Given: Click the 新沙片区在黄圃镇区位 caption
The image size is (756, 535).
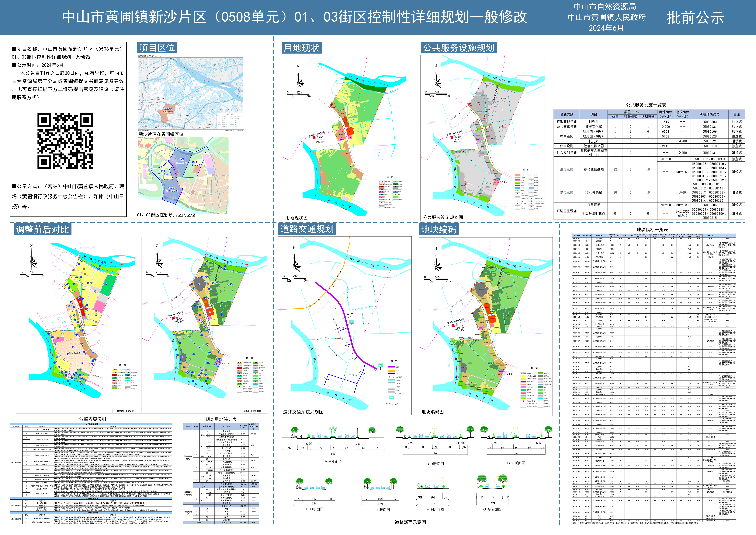Looking at the screenshot, I should coord(161,134).
